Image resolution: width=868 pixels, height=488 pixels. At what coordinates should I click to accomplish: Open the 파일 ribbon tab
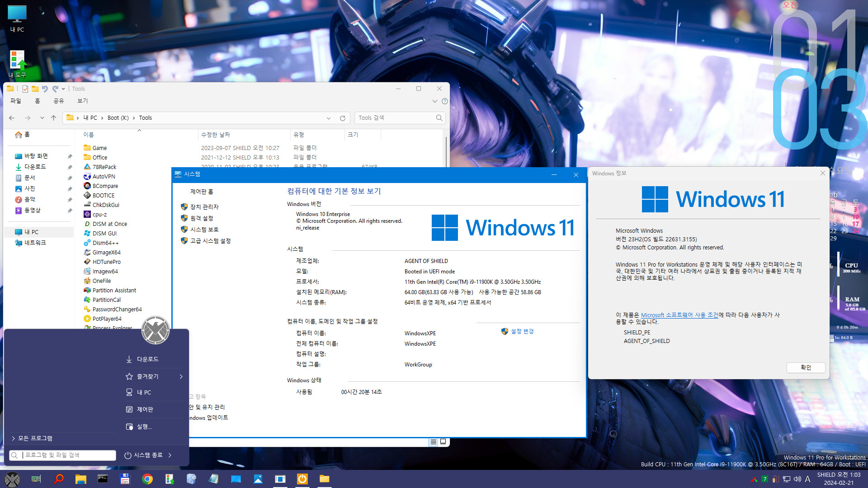tap(16, 101)
